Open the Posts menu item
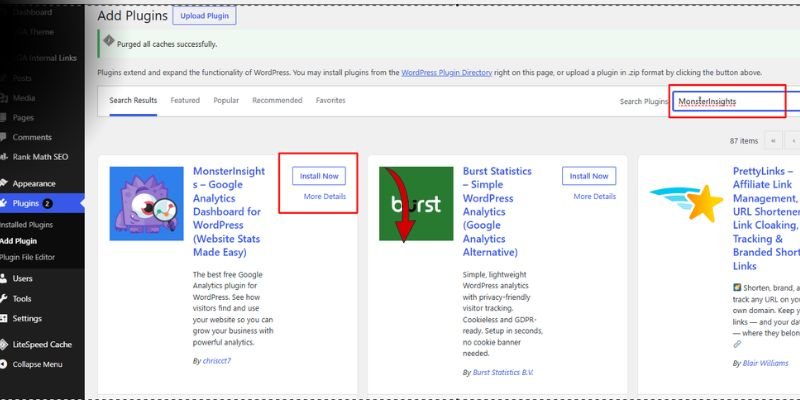The width and height of the screenshot is (800, 400). click(x=22, y=79)
